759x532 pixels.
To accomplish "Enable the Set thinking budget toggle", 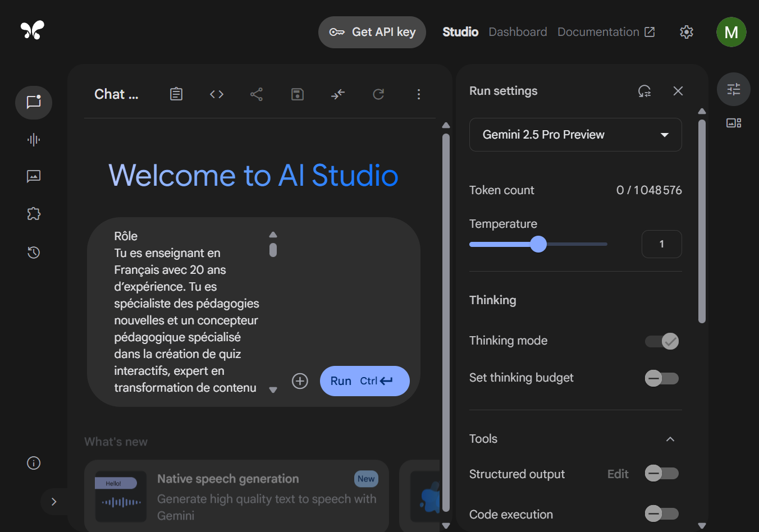I will (x=662, y=378).
